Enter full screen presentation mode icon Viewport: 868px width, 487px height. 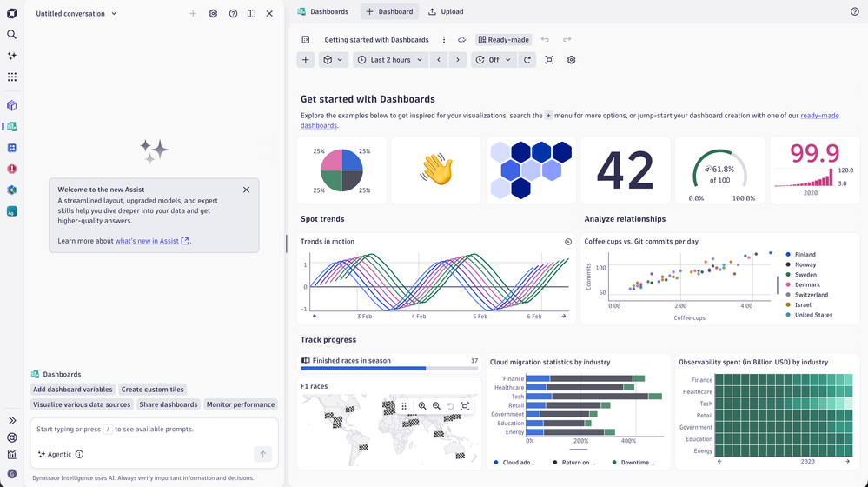[549, 60]
